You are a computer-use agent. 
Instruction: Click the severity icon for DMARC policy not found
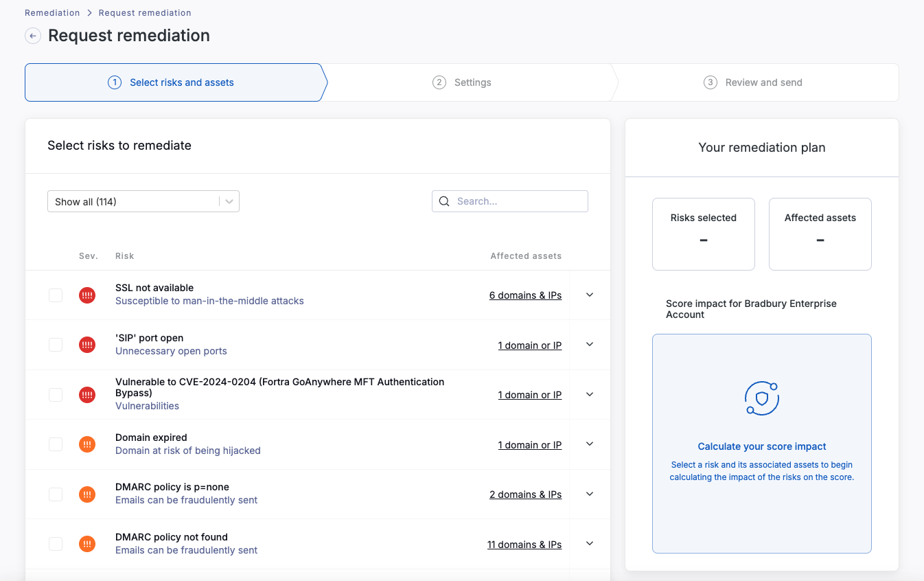coord(86,544)
